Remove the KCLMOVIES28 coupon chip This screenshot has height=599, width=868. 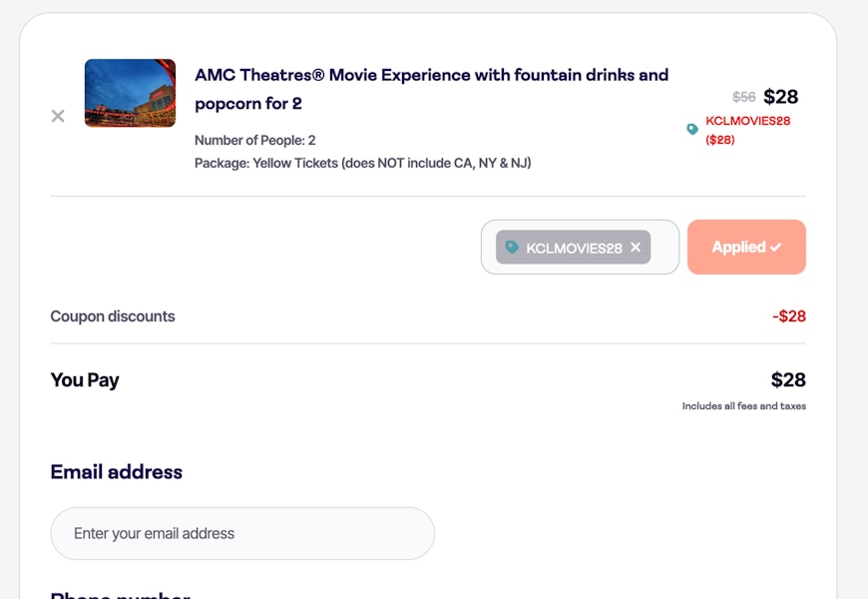(636, 248)
